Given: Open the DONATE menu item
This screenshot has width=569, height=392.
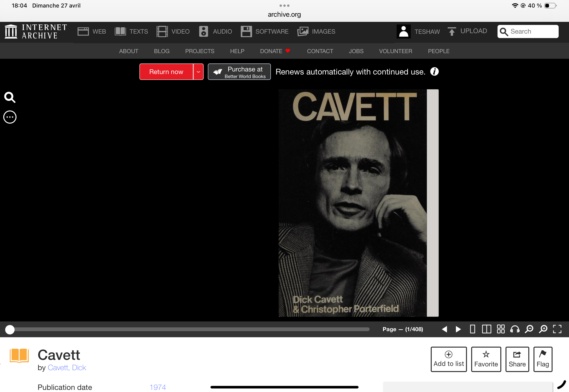Looking at the screenshot, I should click(275, 51).
